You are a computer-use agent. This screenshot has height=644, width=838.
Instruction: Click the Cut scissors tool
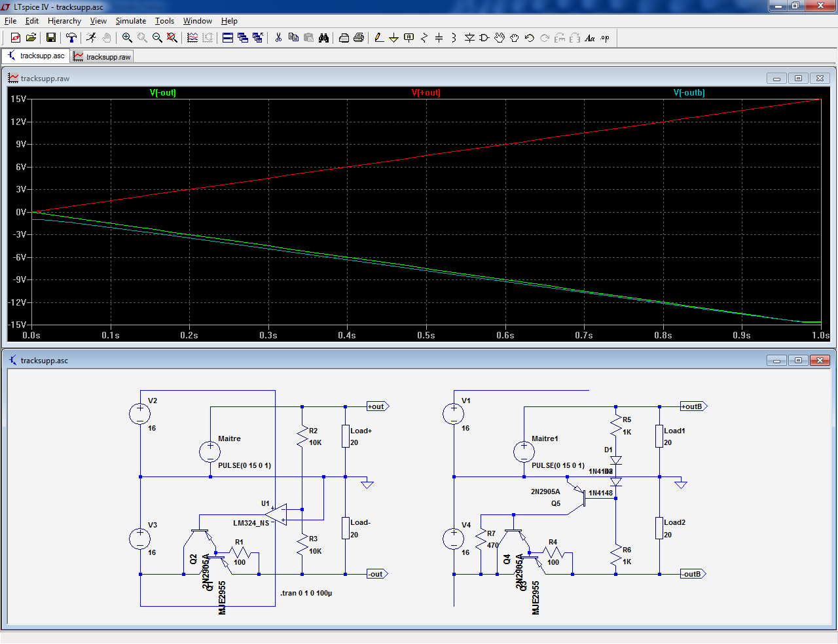[x=278, y=38]
